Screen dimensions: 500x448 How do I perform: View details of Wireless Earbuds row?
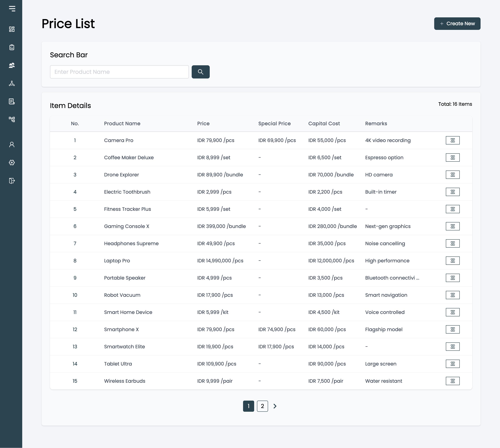pos(452,381)
